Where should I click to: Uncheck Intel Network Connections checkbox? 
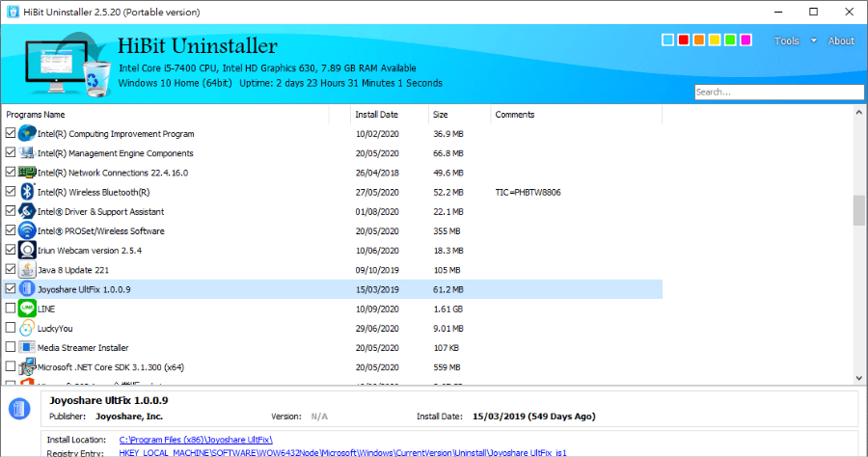click(11, 172)
